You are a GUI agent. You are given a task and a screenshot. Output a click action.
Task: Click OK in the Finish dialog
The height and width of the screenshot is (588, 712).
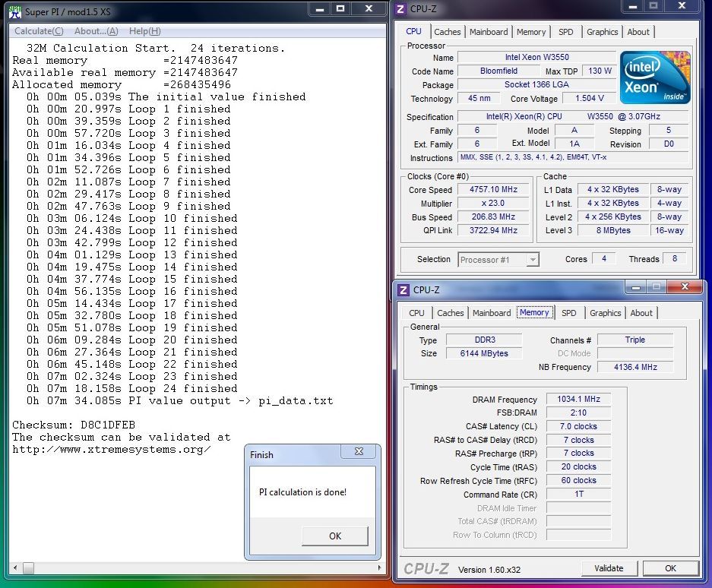tap(335, 536)
